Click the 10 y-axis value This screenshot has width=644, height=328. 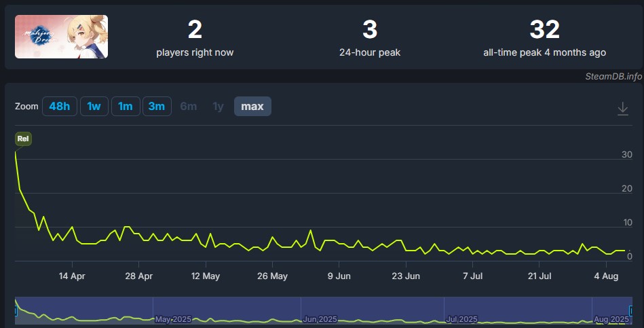(x=628, y=222)
